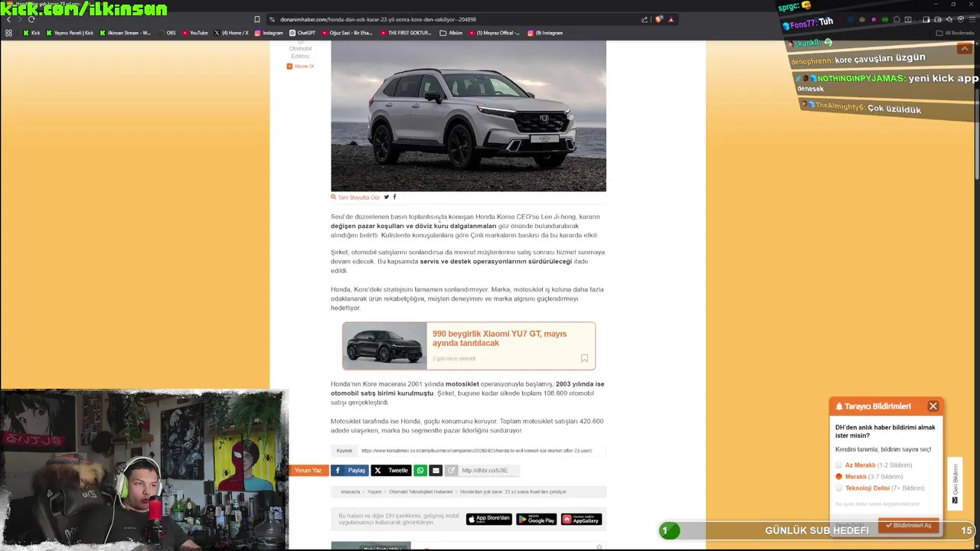This screenshot has width=980, height=551.
Task: Open the All Bookmarks folder
Action: tap(955, 33)
